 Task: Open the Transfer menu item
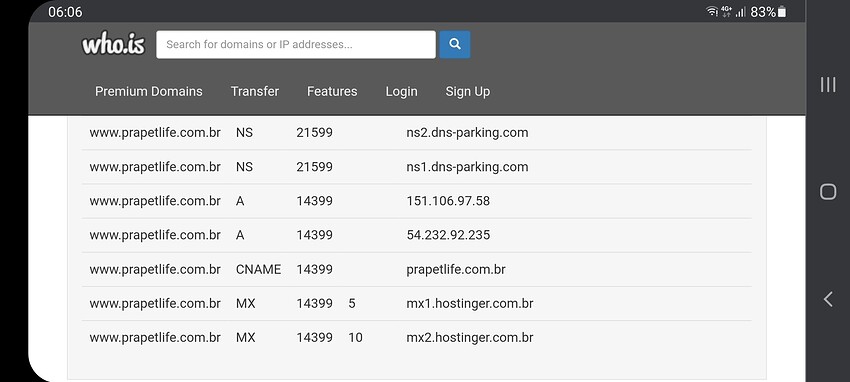(255, 92)
